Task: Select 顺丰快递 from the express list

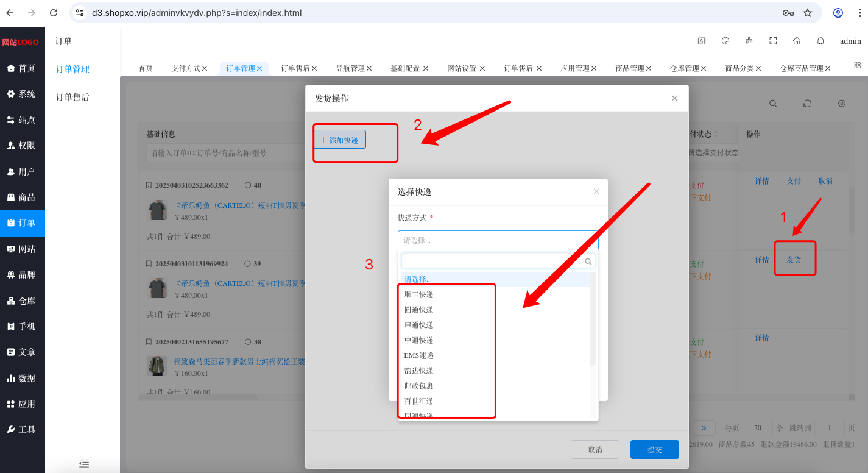Action: click(419, 294)
